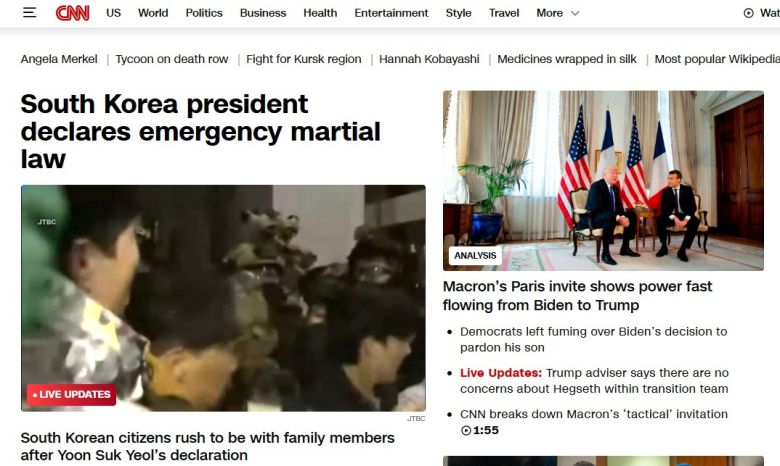The width and height of the screenshot is (780, 466).
Task: Open the Travel section
Action: [x=503, y=13]
